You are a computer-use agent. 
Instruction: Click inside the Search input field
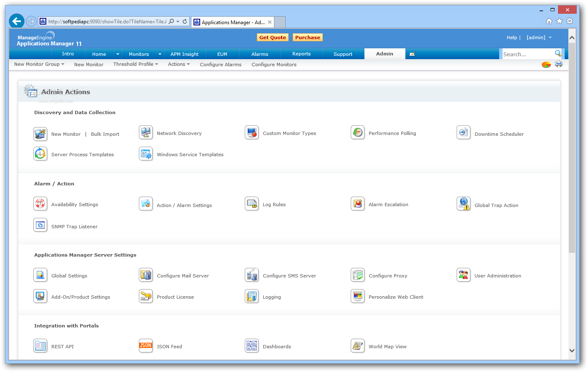click(528, 54)
